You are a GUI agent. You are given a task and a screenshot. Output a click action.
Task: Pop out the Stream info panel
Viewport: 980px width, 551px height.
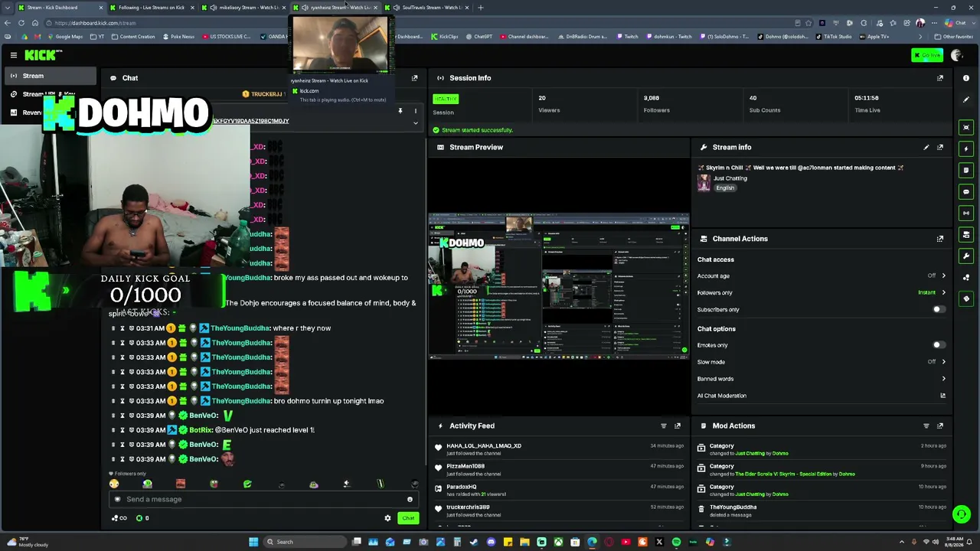(x=940, y=147)
